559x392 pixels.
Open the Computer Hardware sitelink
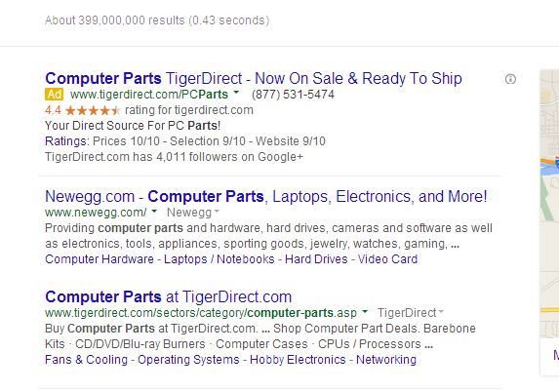point(100,259)
